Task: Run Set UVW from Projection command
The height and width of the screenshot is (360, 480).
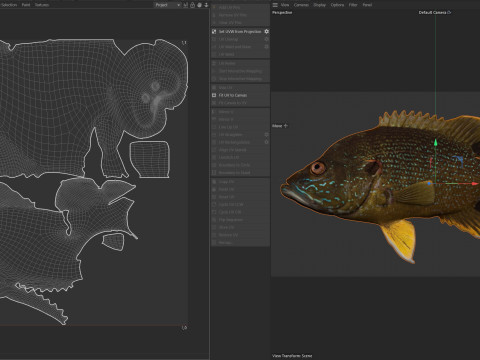Action: click(x=236, y=31)
